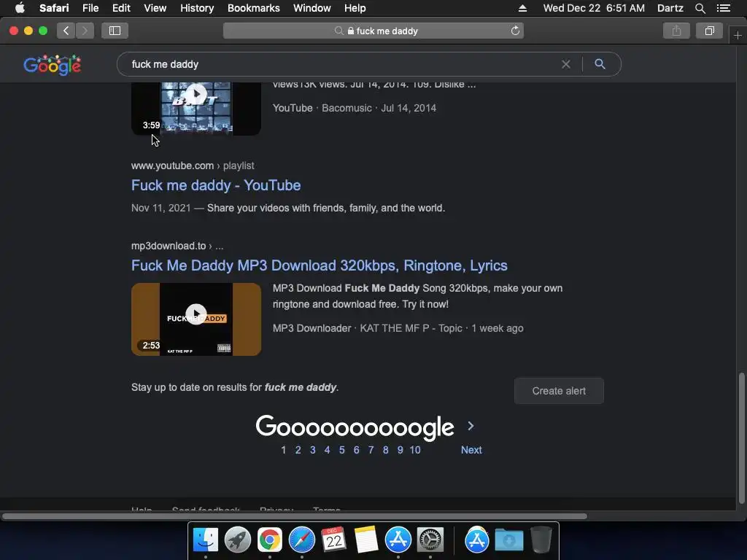Open Calendar from the dock
747x560 pixels.
[333, 540]
